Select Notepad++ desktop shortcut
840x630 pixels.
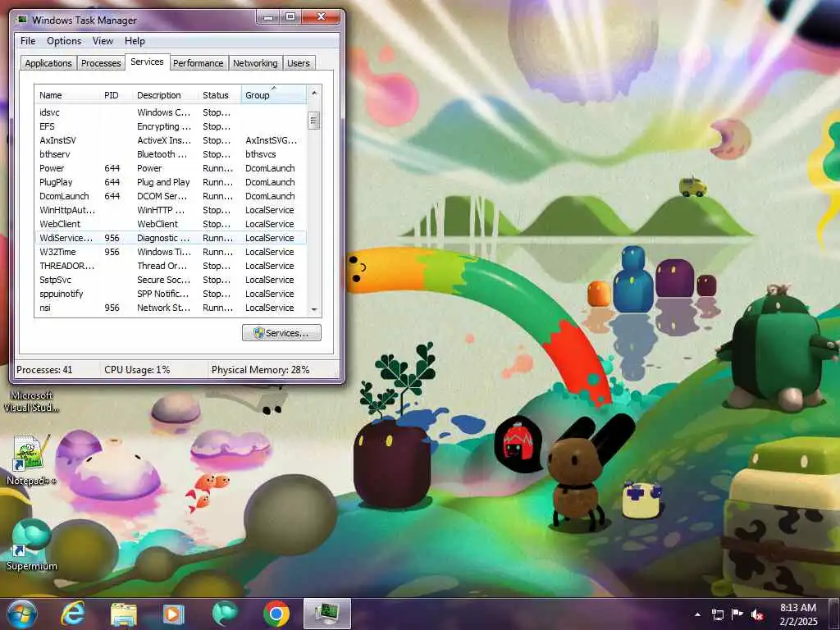(31, 460)
